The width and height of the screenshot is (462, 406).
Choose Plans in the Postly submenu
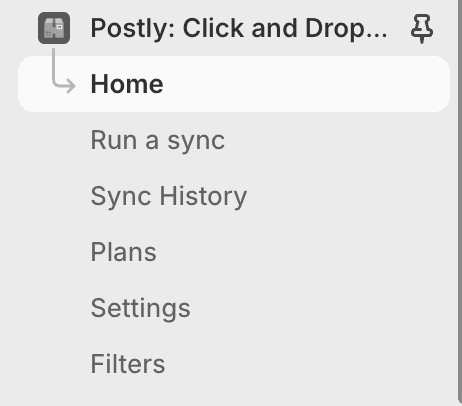(x=123, y=252)
